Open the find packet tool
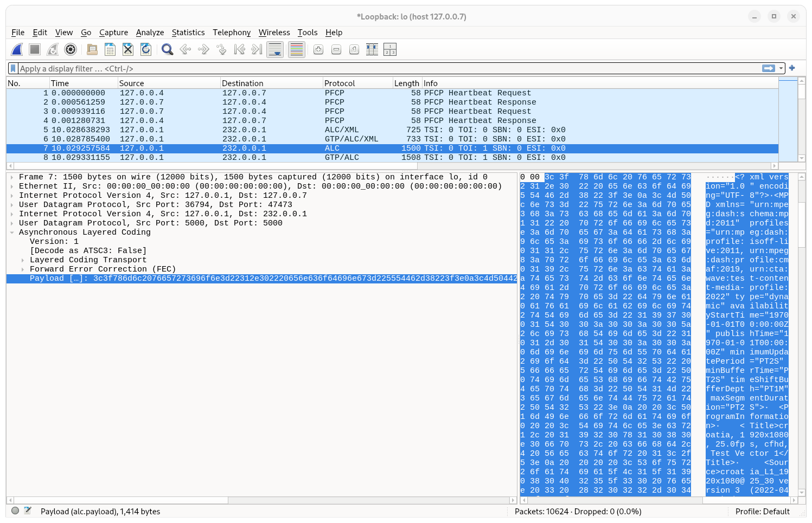This screenshot has width=812, height=523. (x=167, y=49)
